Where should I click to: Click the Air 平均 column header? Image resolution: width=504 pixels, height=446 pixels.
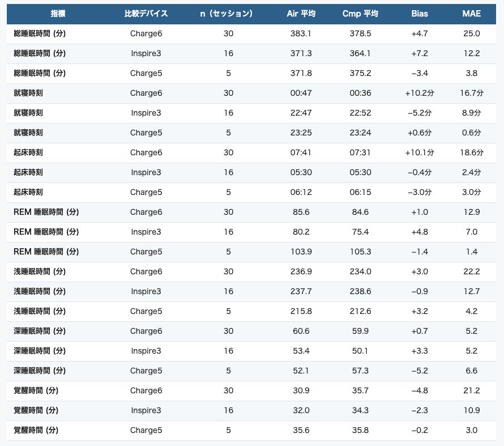coord(301,14)
